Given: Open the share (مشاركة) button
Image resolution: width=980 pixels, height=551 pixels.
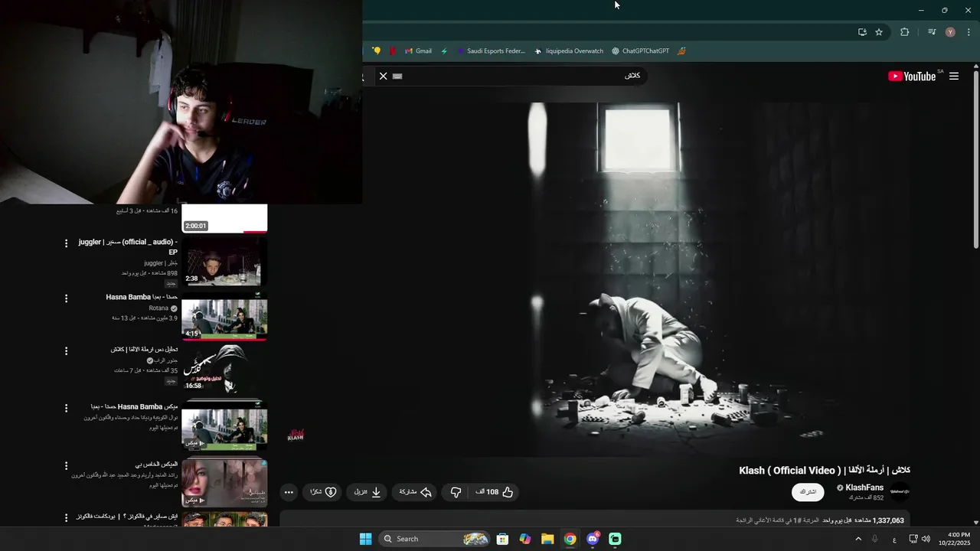Looking at the screenshot, I should [x=416, y=492].
